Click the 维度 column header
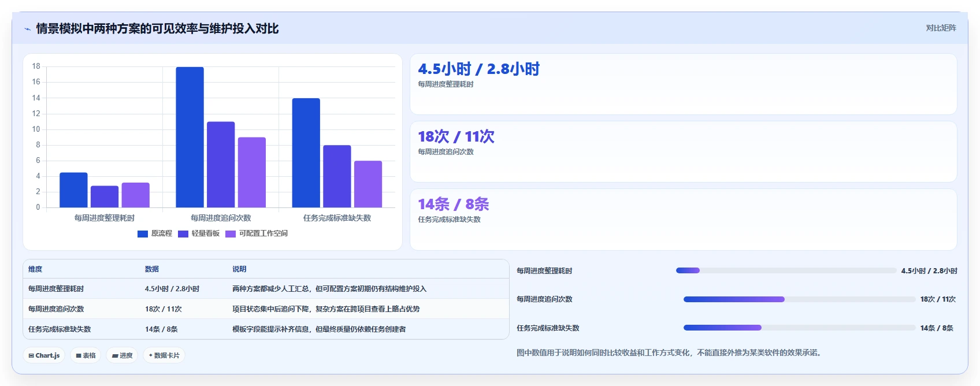This screenshot has width=980, height=386. (x=35, y=269)
